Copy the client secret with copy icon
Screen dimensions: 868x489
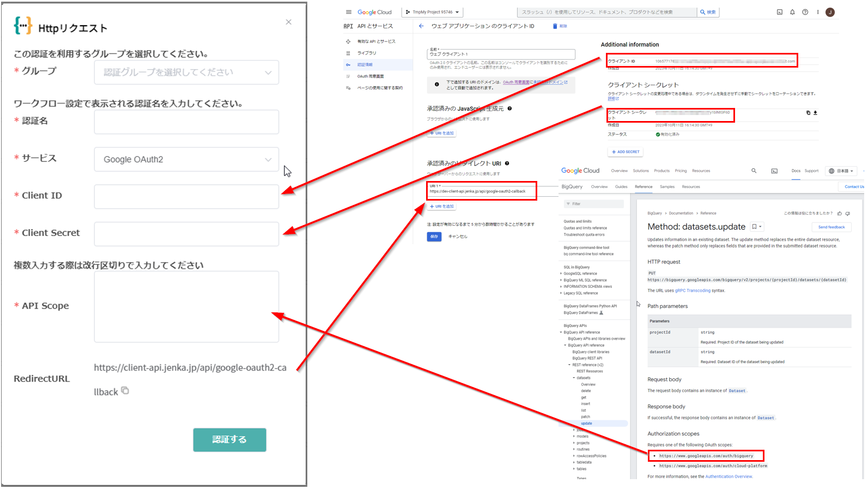pyautogui.click(x=808, y=113)
